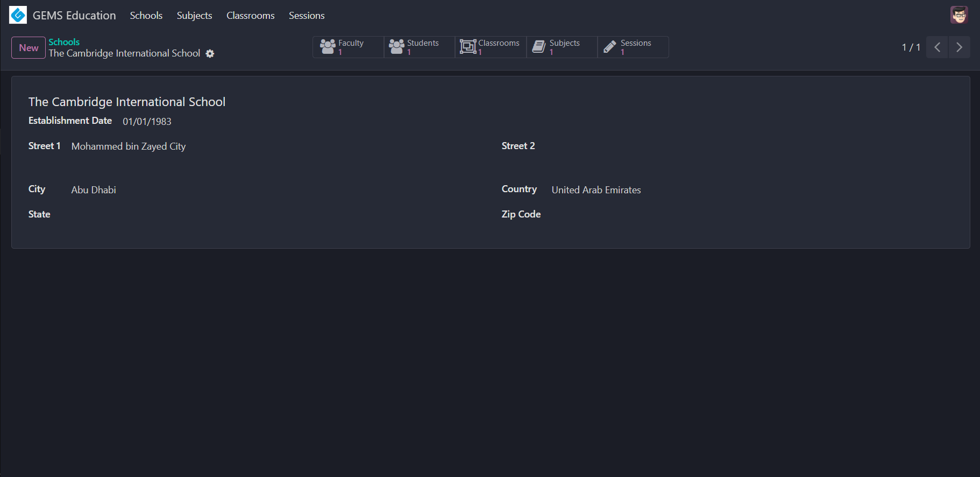Open Classrooms in top menu bar
This screenshot has width=980, height=477.
pyautogui.click(x=250, y=16)
